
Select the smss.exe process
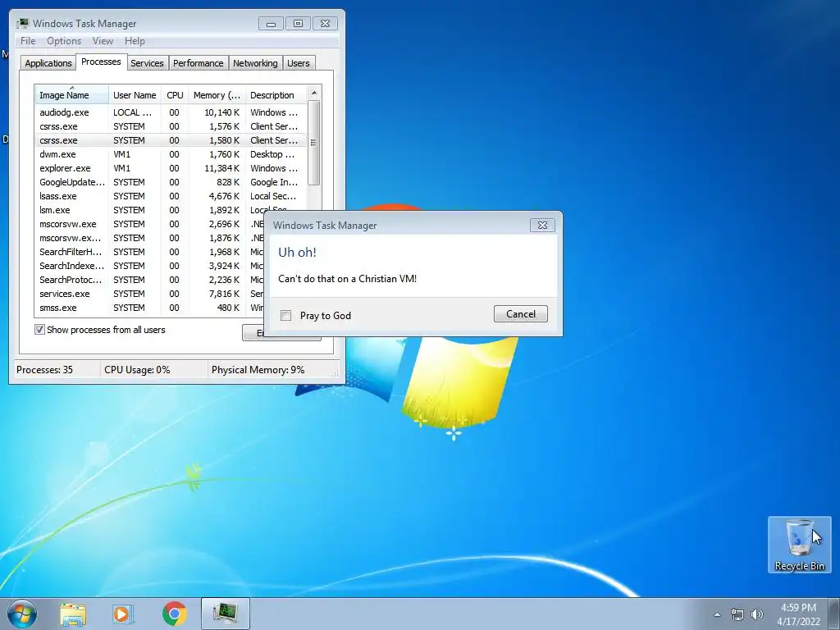150,308
